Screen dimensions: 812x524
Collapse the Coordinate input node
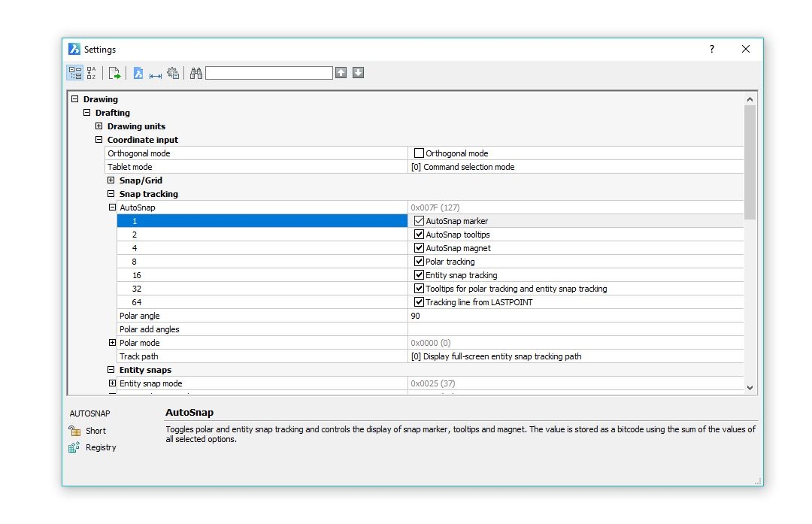99,139
